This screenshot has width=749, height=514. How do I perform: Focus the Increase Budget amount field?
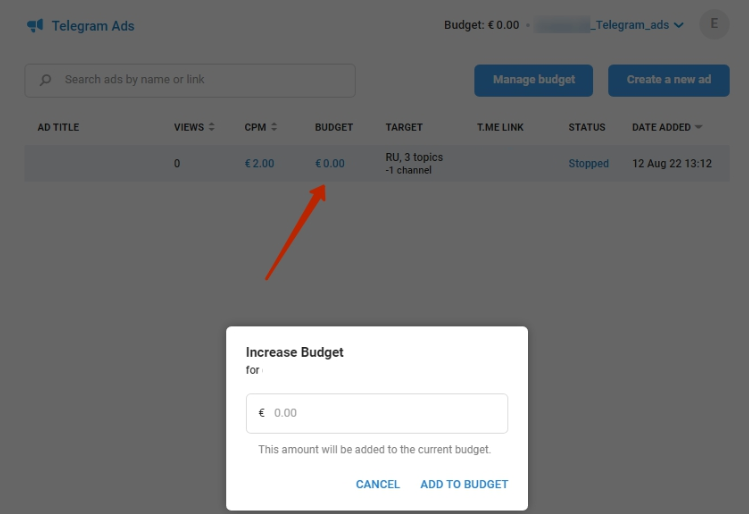click(x=385, y=413)
